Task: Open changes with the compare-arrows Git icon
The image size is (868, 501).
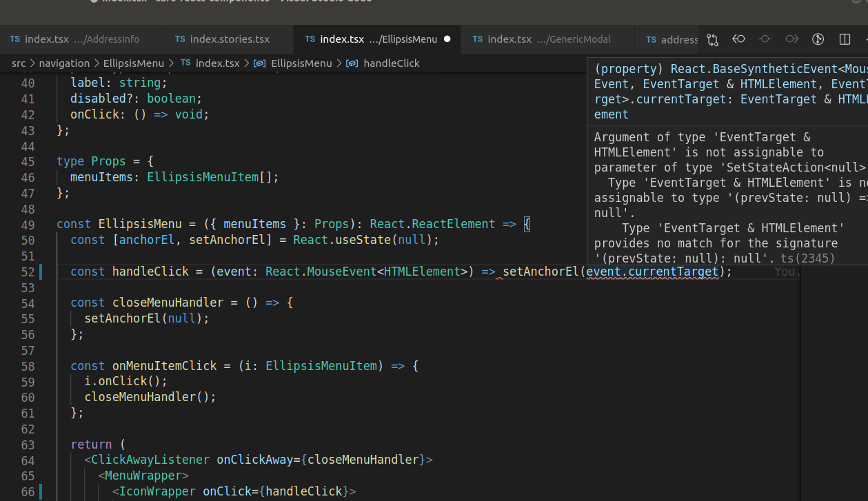Action: click(x=713, y=39)
